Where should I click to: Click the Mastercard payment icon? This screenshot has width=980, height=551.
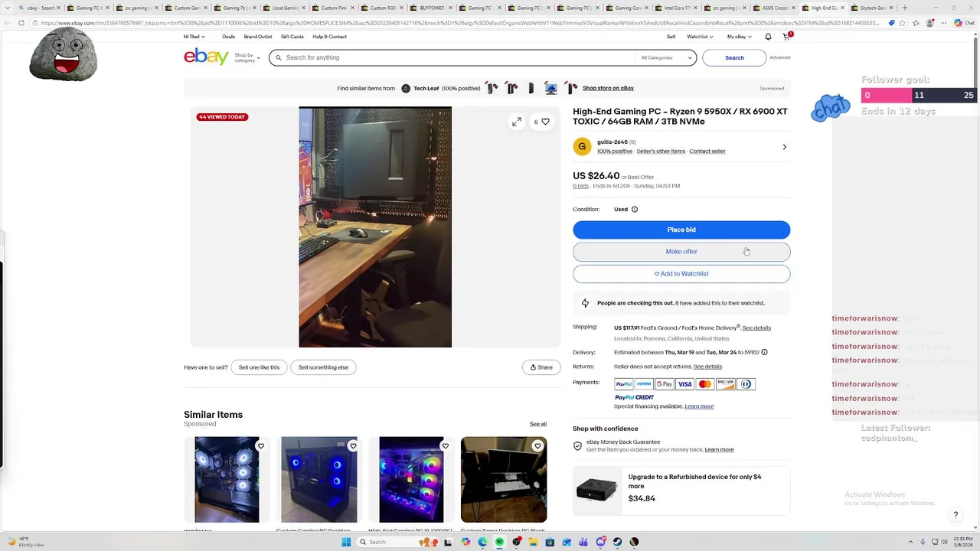705,384
